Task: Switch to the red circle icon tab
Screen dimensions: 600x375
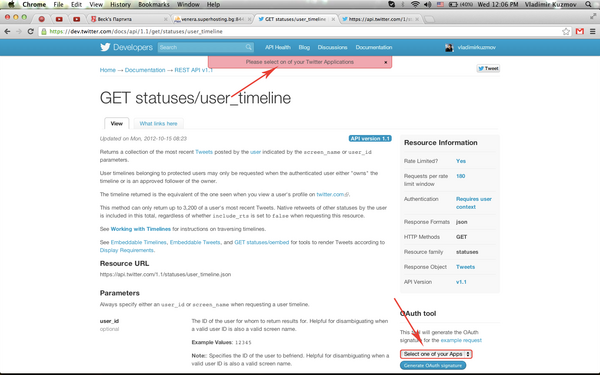Action: point(42,19)
